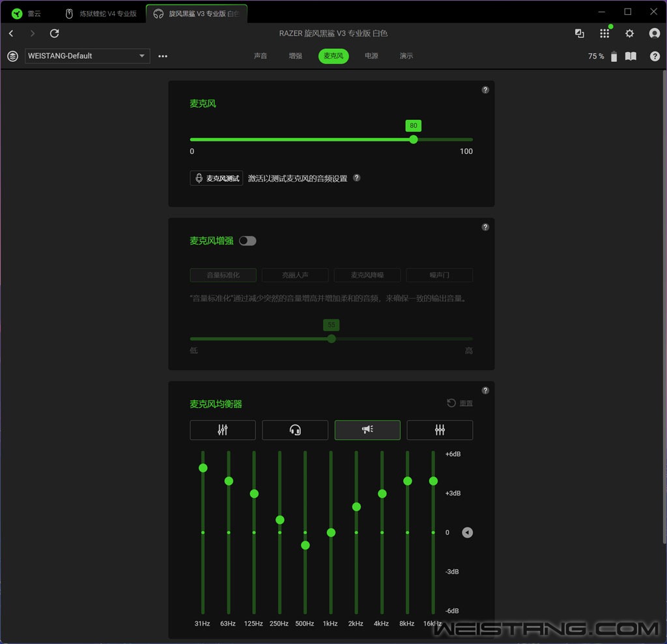The image size is (667, 644).
Task: Open settings with the gear icon
Action: pyautogui.click(x=629, y=33)
